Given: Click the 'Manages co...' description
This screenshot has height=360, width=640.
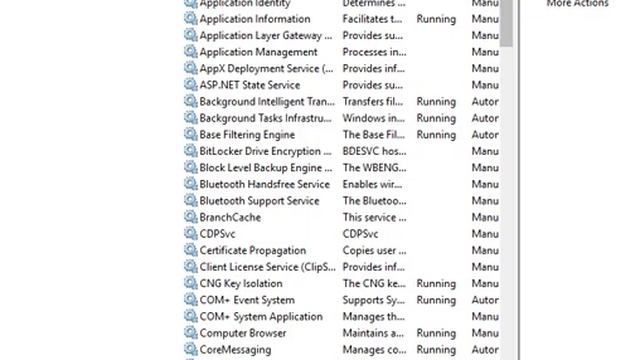Looking at the screenshot, I should tap(374, 350).
